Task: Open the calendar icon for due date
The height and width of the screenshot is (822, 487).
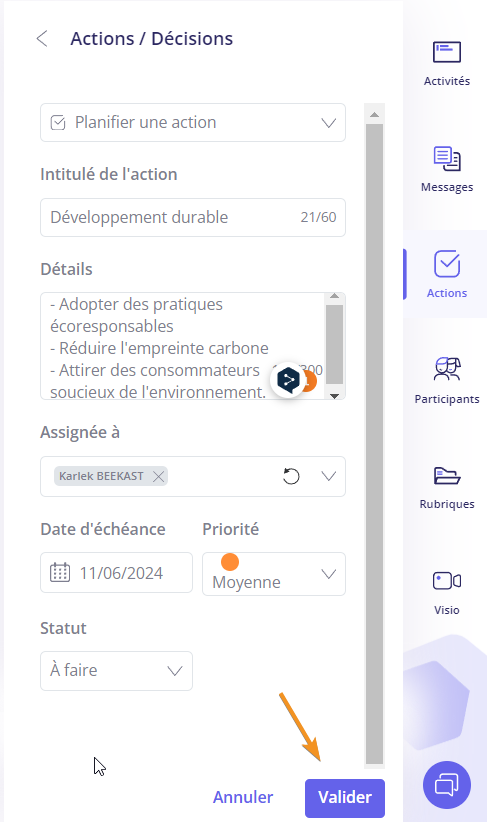Action: coord(60,572)
